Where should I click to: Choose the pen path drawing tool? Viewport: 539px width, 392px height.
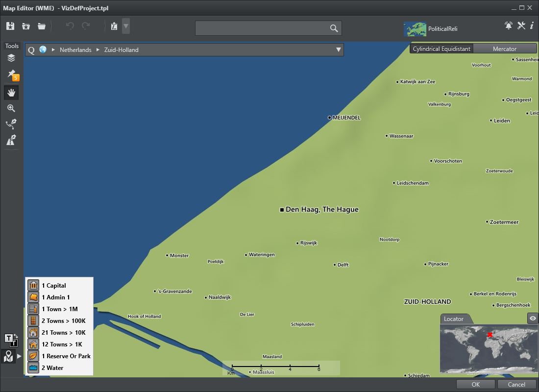[x=11, y=124]
